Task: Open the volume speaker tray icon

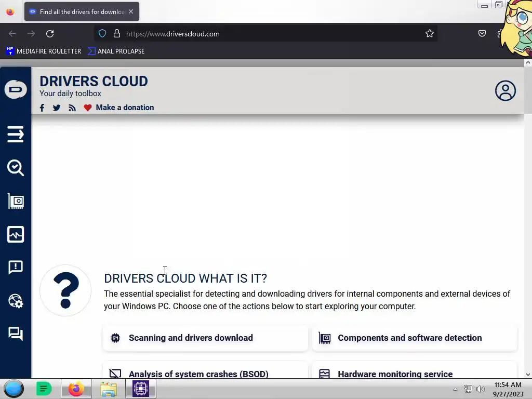Action: 481,389
